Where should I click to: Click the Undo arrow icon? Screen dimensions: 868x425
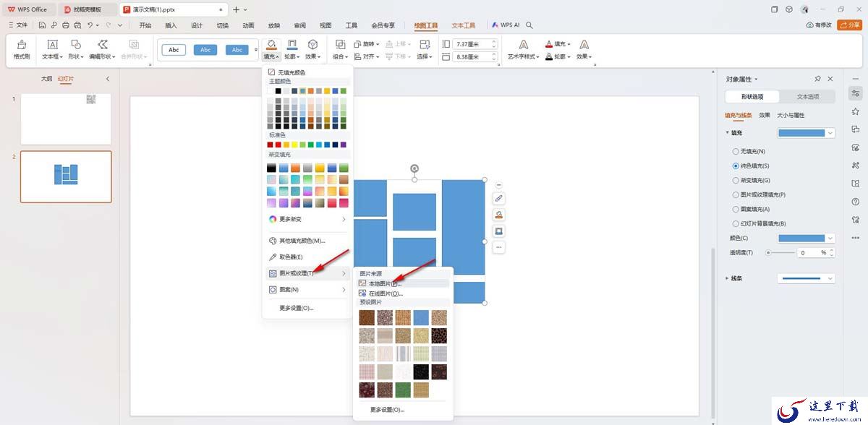pos(90,25)
